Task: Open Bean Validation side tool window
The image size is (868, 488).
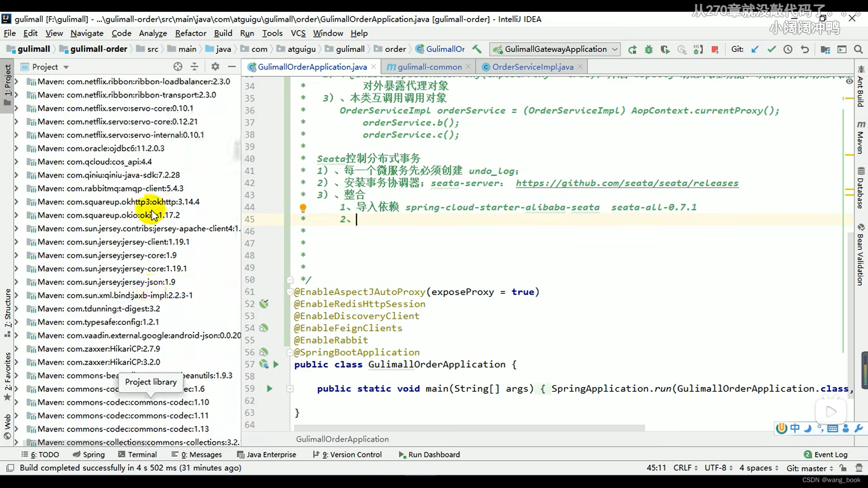Action: click(860, 254)
